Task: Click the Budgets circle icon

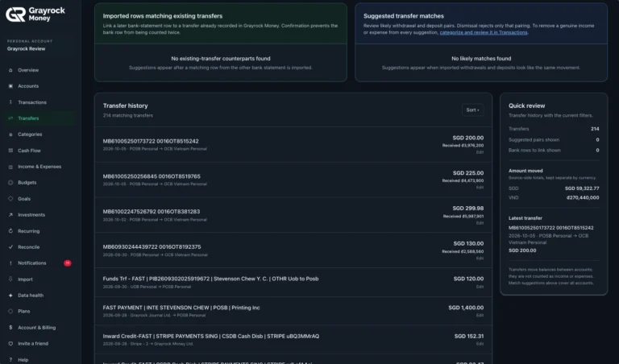Action: coord(10,183)
